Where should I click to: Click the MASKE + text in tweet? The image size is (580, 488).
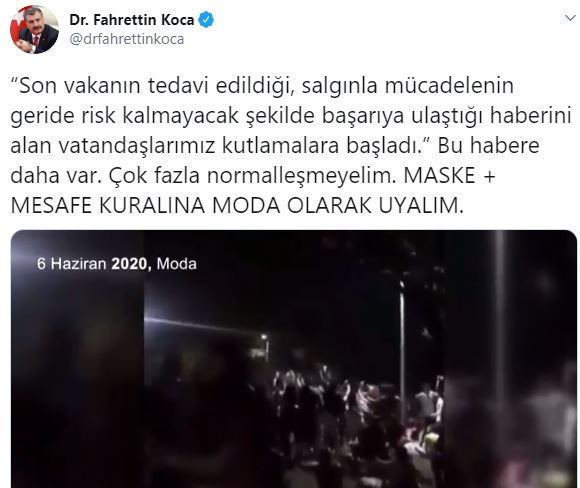pos(449,176)
